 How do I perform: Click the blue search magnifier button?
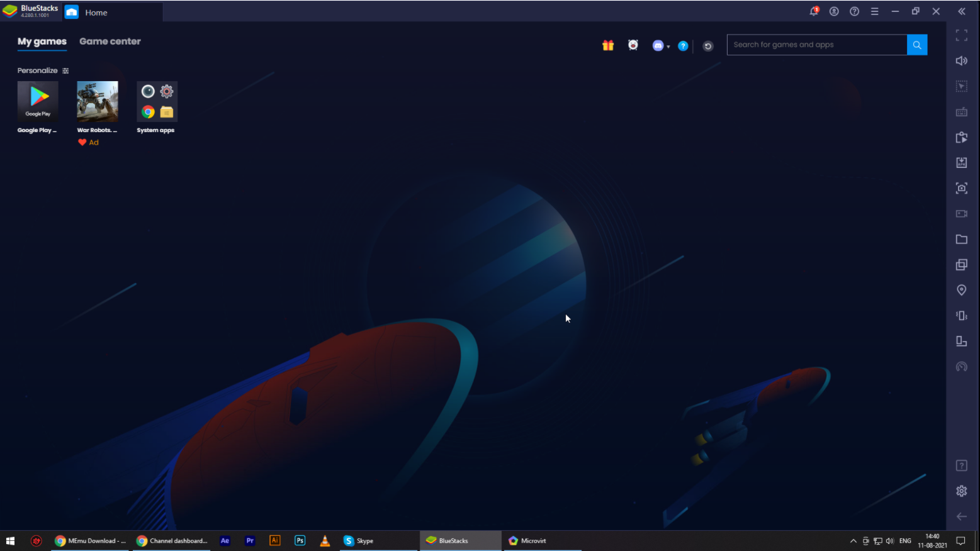click(x=916, y=45)
